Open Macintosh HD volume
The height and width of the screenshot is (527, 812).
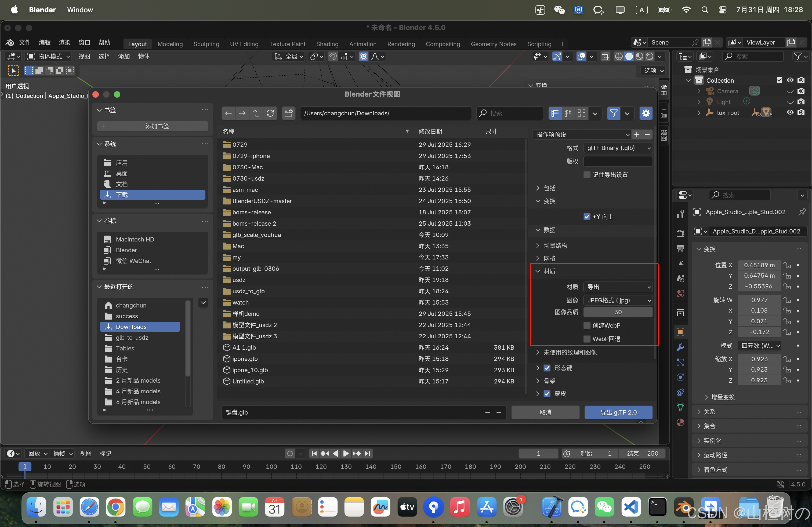152,239
